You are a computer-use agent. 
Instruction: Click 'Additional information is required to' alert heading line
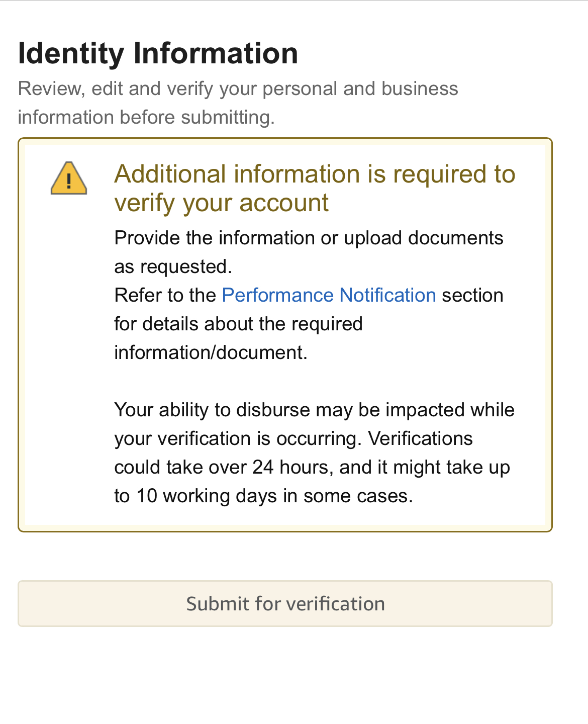click(315, 174)
